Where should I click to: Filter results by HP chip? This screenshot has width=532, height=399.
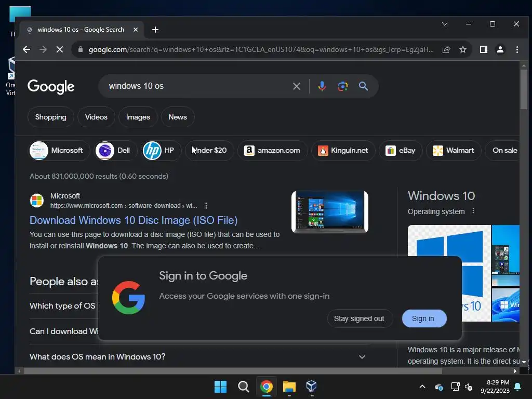click(161, 150)
